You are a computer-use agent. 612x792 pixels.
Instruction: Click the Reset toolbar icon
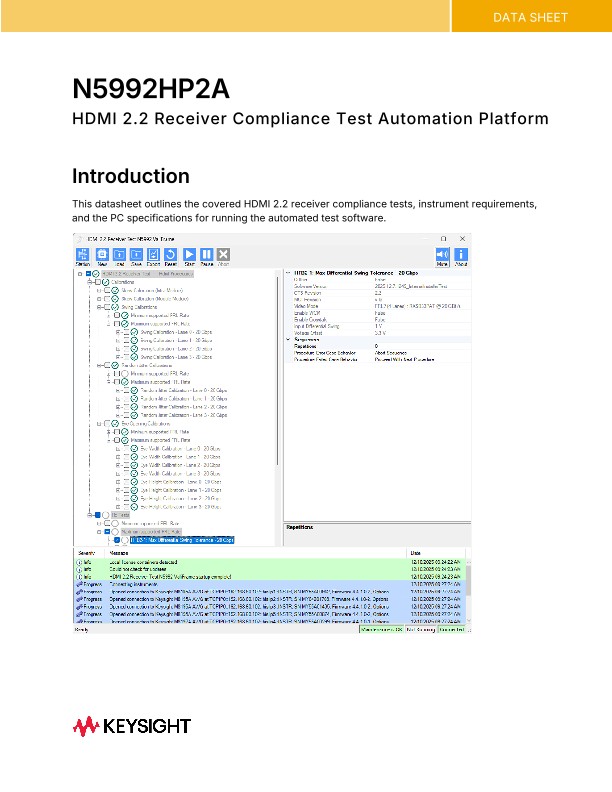pyautogui.click(x=171, y=255)
